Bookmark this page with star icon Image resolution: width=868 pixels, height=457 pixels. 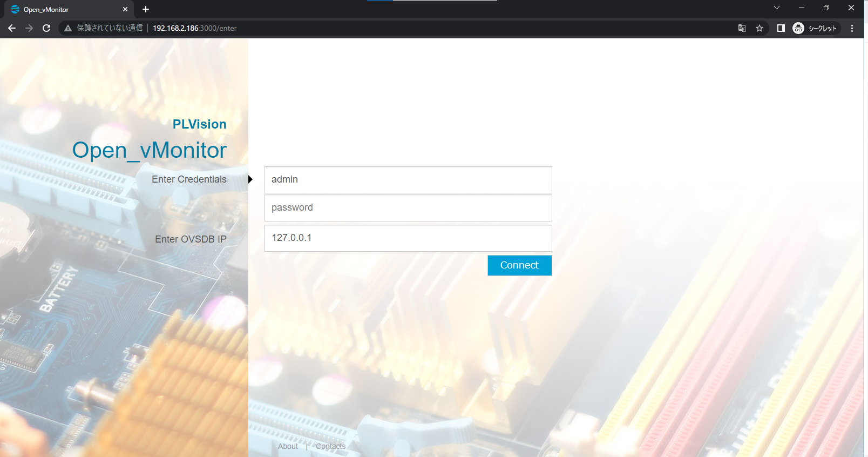pos(760,28)
